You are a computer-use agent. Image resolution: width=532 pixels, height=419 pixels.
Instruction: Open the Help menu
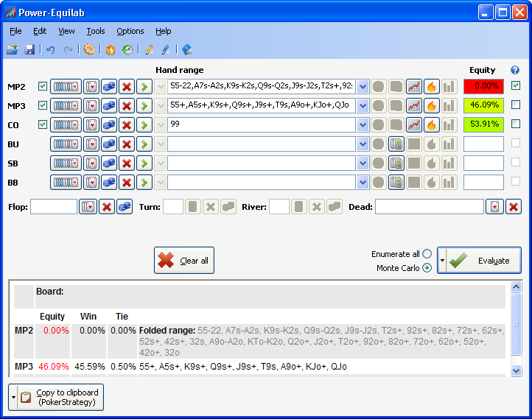coord(163,31)
